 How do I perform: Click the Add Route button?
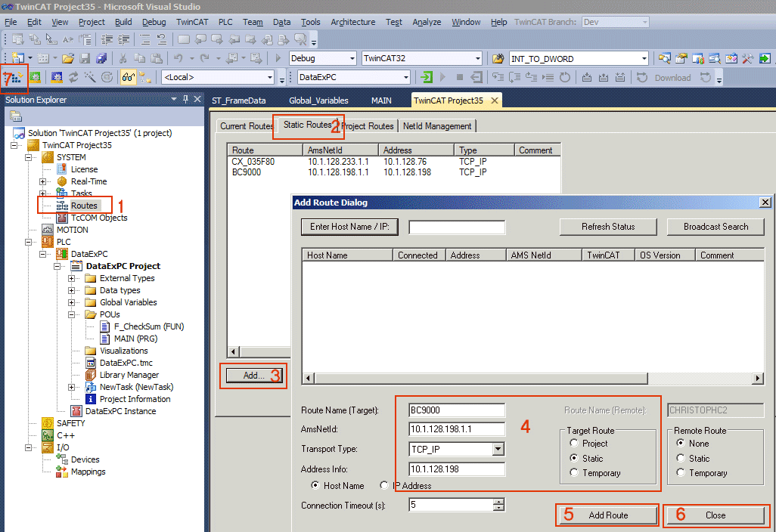pos(608,515)
